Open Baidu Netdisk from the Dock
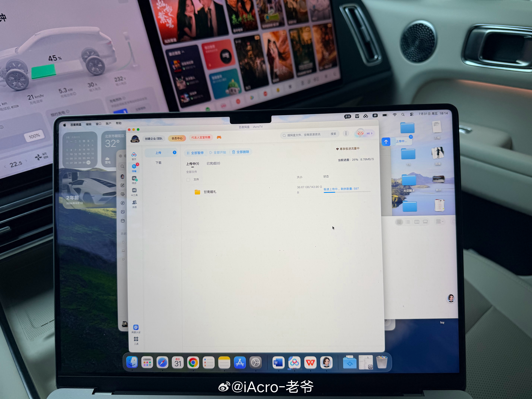Image resolution: width=532 pixels, height=399 pixels. tap(294, 362)
